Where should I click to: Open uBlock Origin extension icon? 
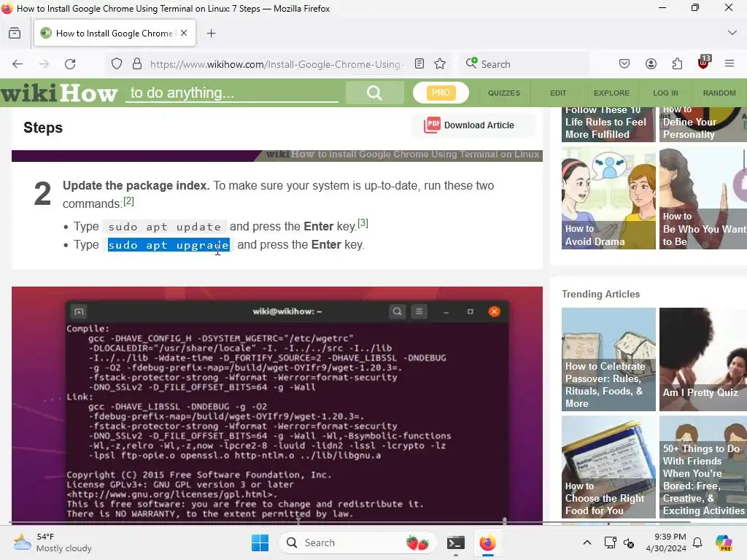coord(704,63)
